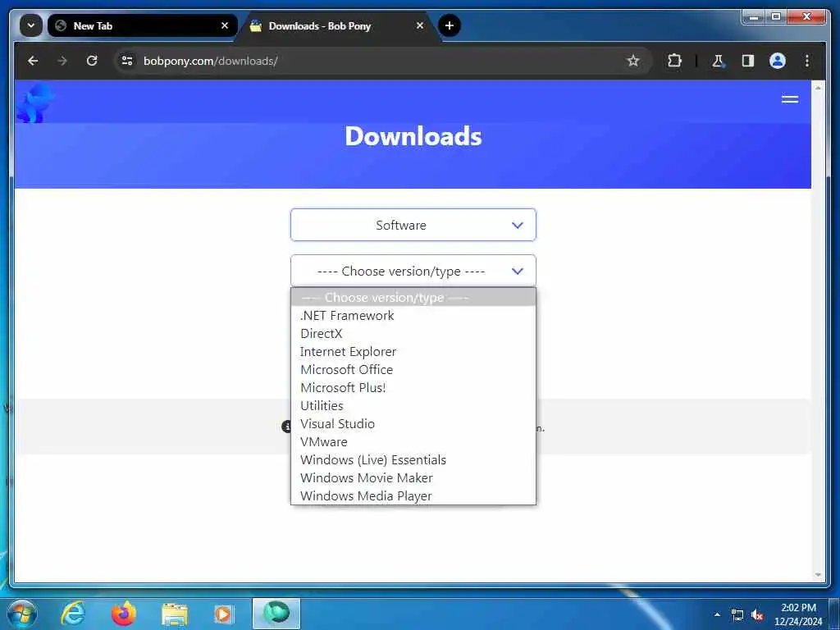This screenshot has width=840, height=630.
Task: Open the Software category dropdown
Action: [x=413, y=225]
